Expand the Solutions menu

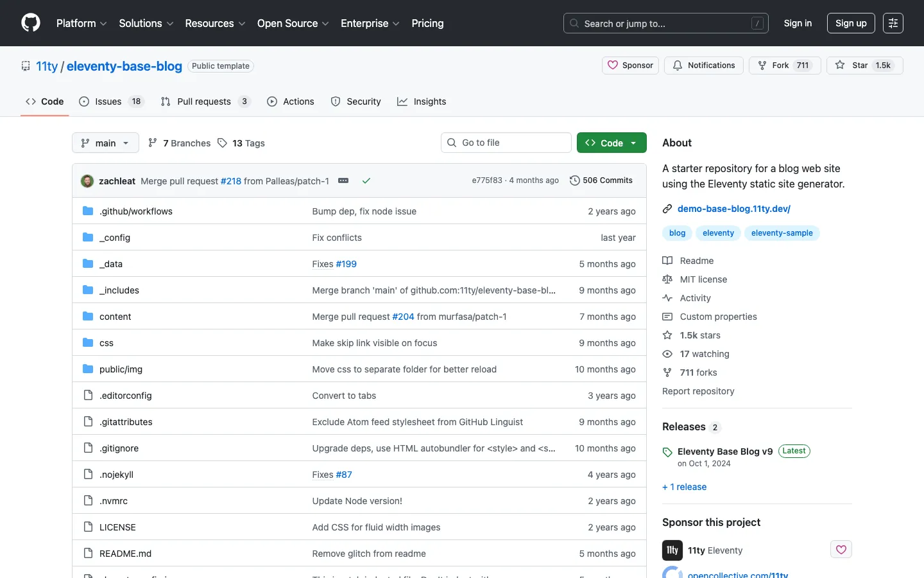146,23
